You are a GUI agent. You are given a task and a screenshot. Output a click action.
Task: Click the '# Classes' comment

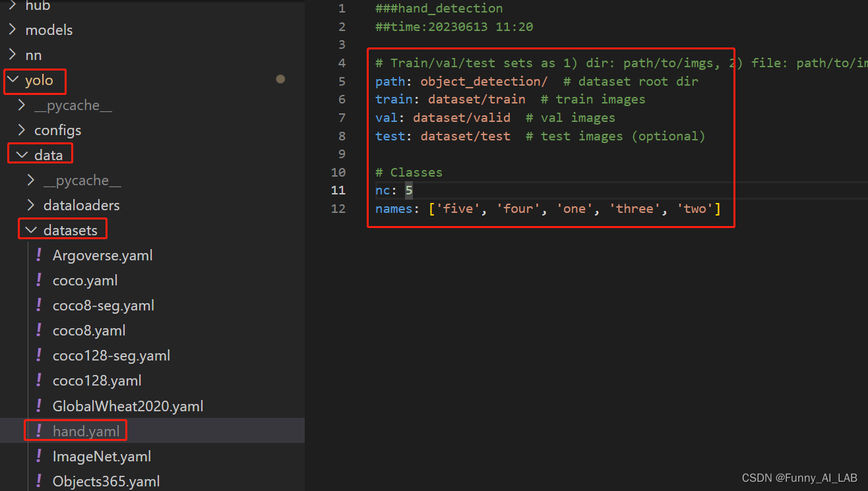click(409, 173)
